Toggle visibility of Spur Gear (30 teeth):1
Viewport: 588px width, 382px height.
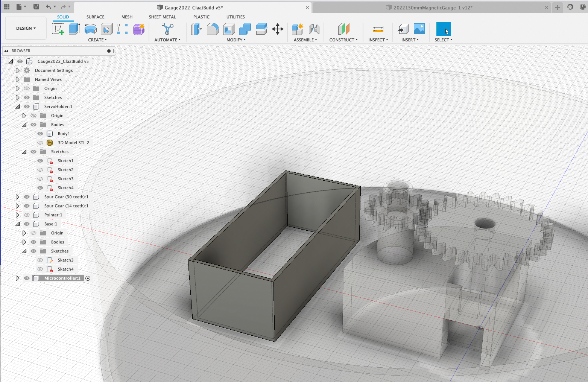coord(27,197)
